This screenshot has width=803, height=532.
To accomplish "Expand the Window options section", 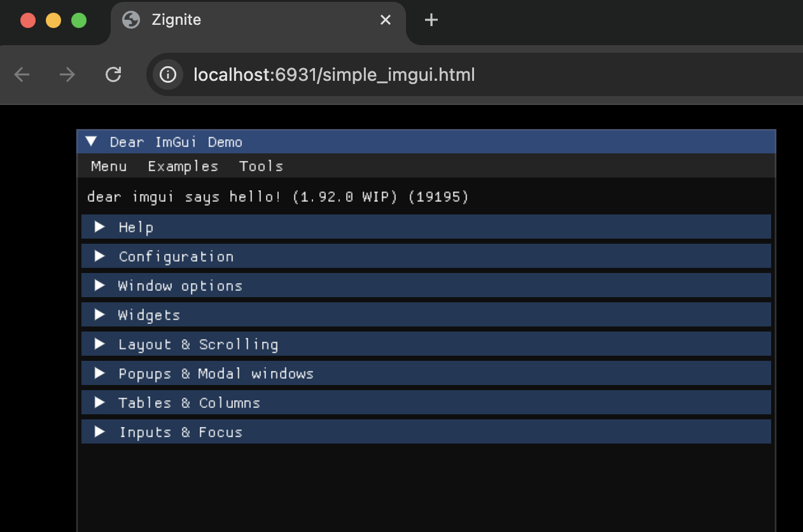I will [x=426, y=285].
